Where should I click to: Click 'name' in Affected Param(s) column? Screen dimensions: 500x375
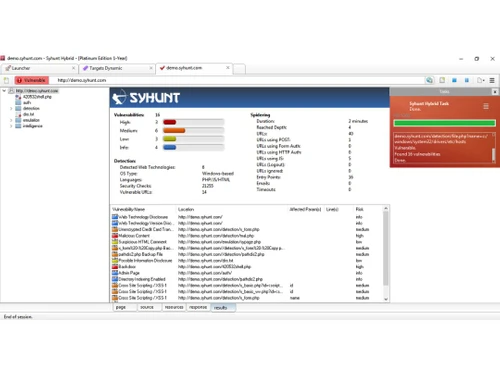[295, 298]
